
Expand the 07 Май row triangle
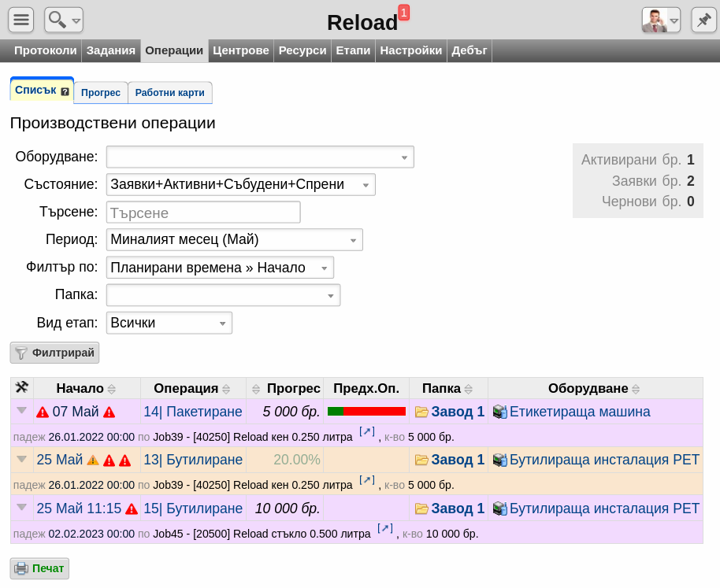21,411
